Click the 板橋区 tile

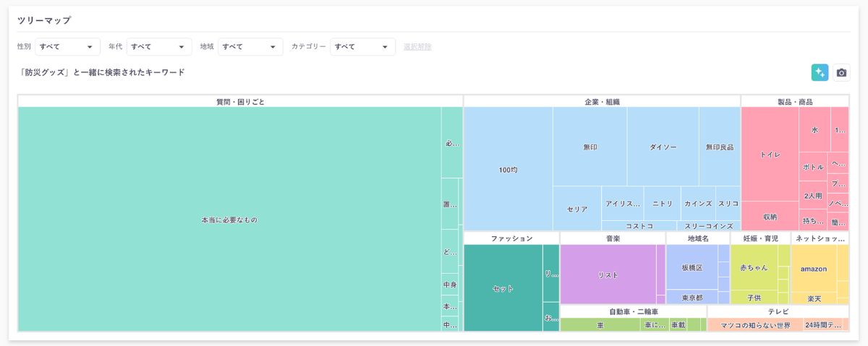(x=692, y=267)
